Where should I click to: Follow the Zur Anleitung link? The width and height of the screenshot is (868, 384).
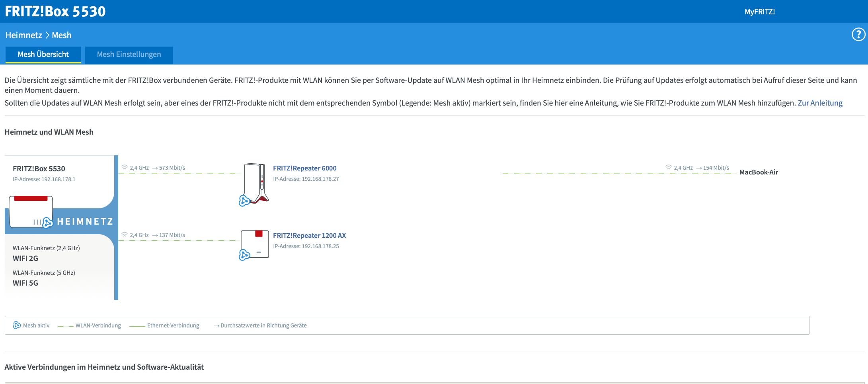point(820,103)
